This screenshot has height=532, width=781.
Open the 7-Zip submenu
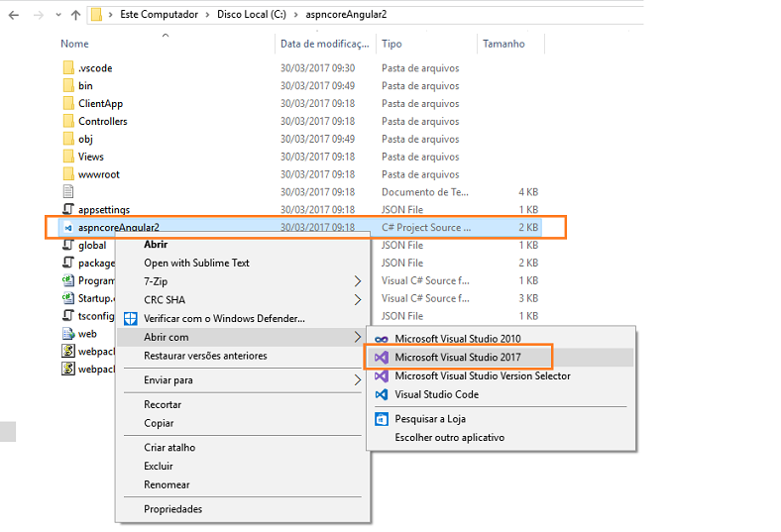pyautogui.click(x=243, y=281)
